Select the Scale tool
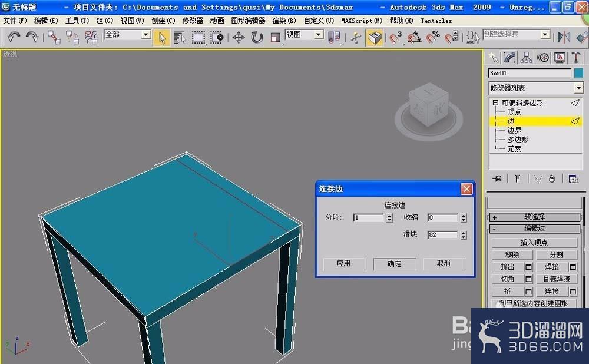 [275, 38]
